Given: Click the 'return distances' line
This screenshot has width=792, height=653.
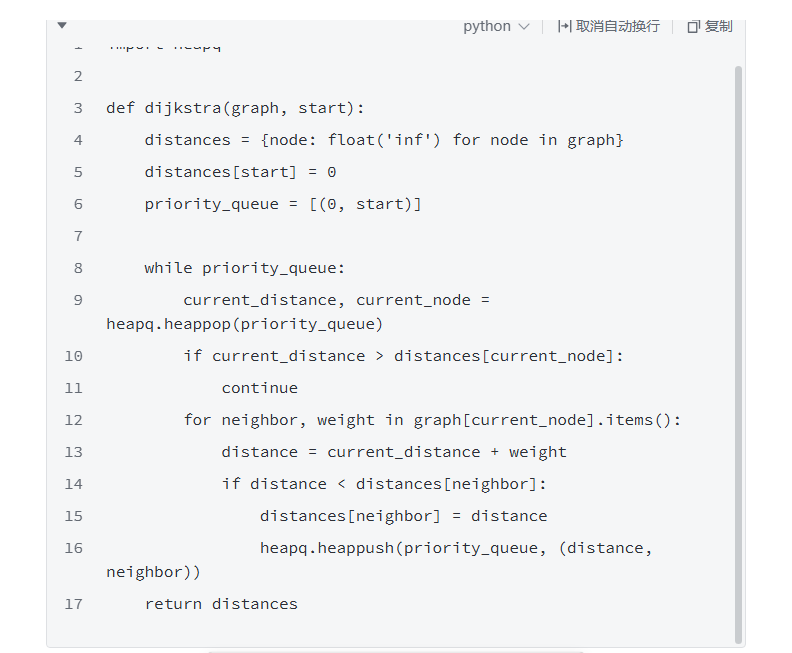Looking at the screenshot, I should pos(221,604).
